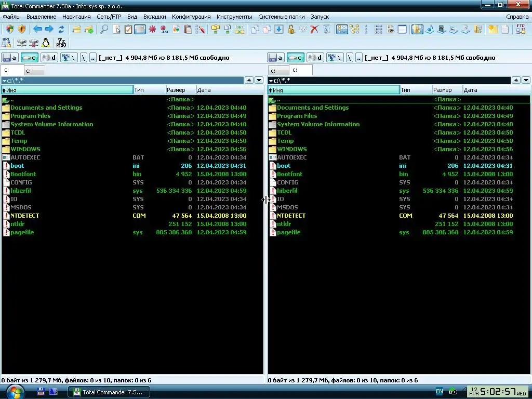The image size is (532, 399).
Task: Open right panel directory history dropdown
Action: click(526, 80)
